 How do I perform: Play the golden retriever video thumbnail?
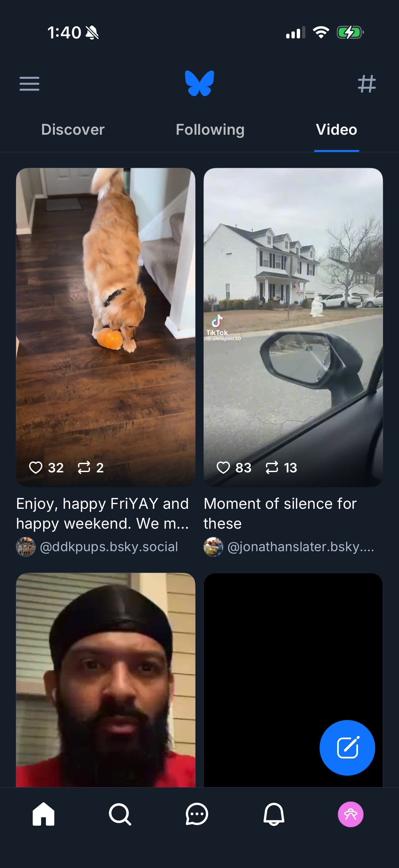pos(106,320)
